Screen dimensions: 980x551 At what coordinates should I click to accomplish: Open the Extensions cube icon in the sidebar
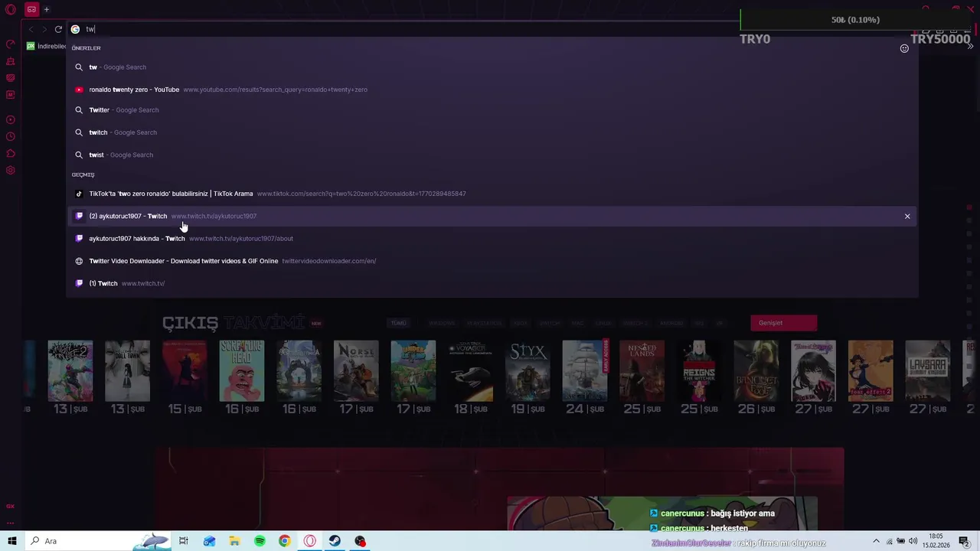[11, 154]
